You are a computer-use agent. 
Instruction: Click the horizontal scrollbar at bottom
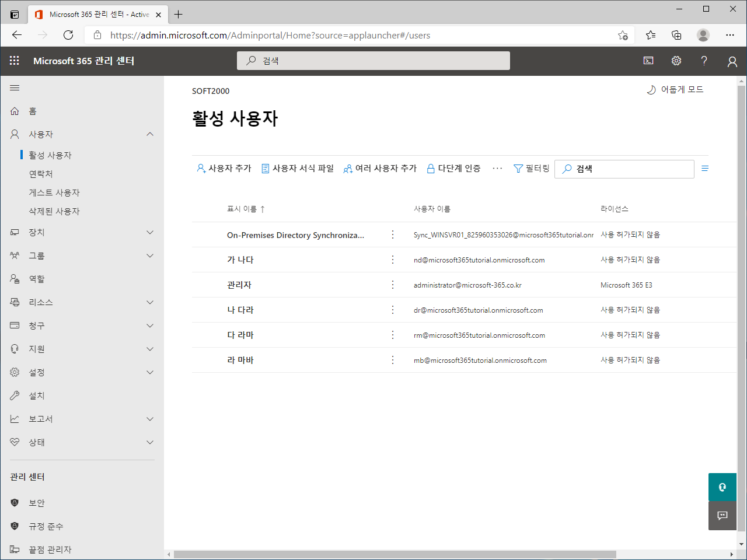click(395, 554)
